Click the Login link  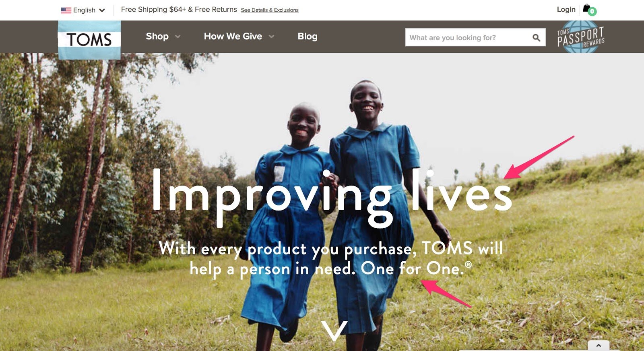click(x=566, y=9)
